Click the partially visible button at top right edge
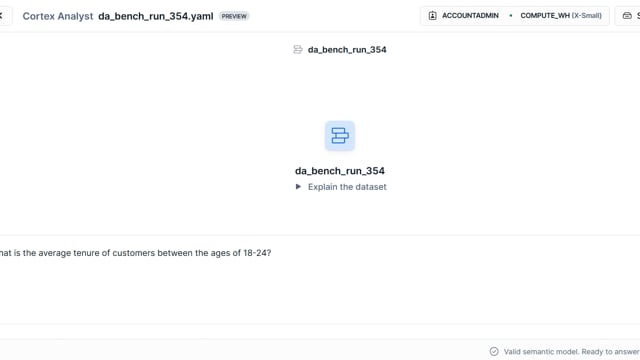Image resolution: width=640 pixels, height=360 pixels. (628, 16)
